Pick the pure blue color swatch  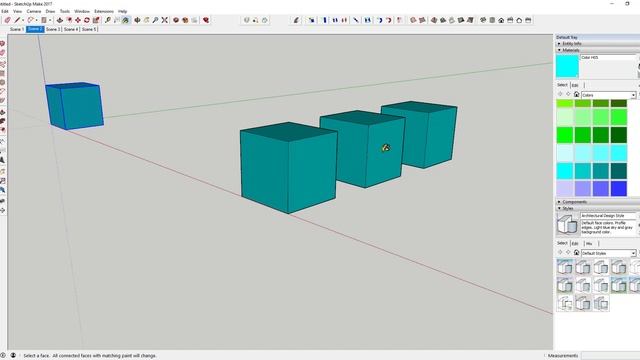619,189
